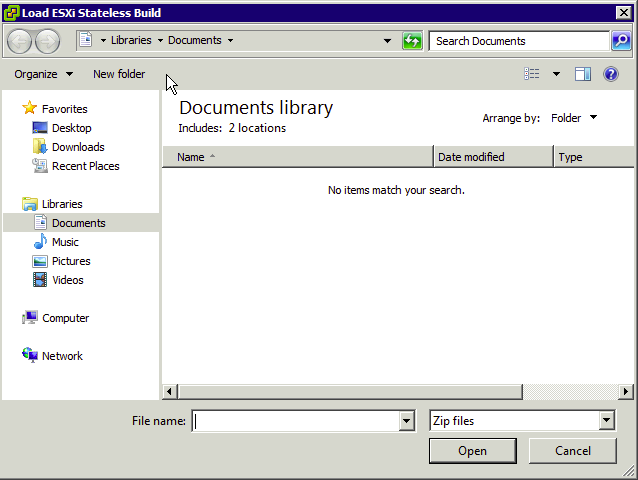The width and height of the screenshot is (638, 480).
Task: Click in the Search Documents field
Action: 519,41
